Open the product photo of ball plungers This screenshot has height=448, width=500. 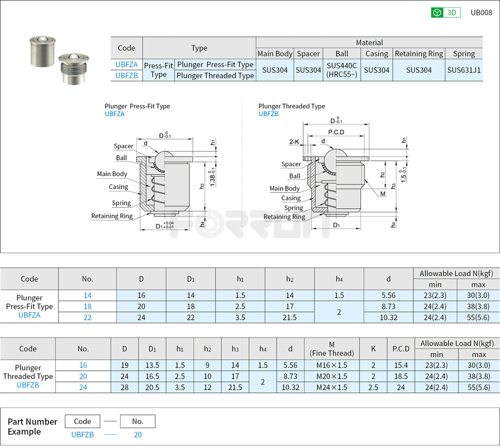tap(59, 60)
